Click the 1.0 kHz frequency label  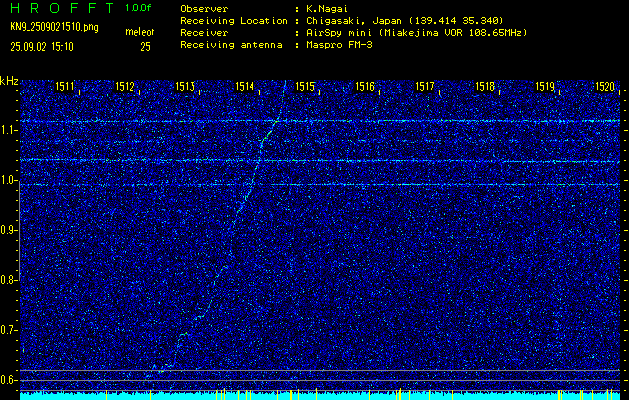pyautogui.click(x=8, y=180)
